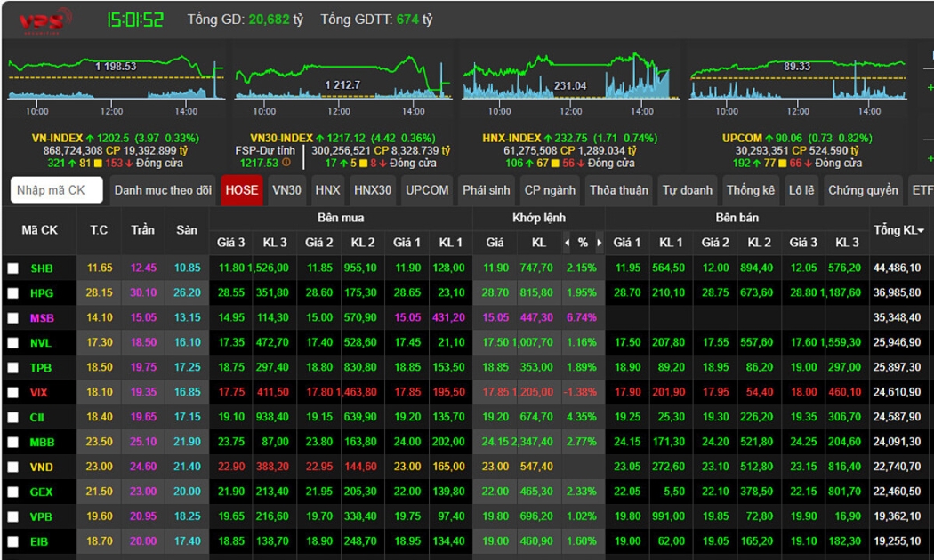Select the UPCOM tab
Viewport: 934px width, 560px height.
(427, 190)
